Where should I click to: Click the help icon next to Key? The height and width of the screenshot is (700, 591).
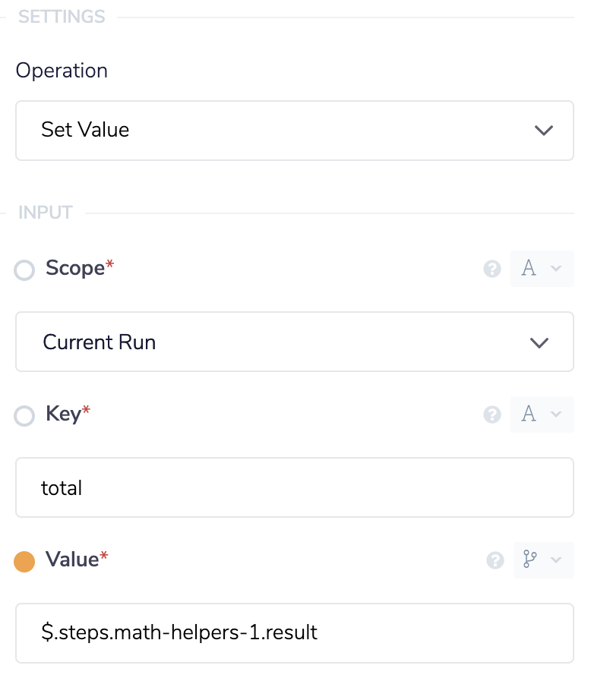492,415
